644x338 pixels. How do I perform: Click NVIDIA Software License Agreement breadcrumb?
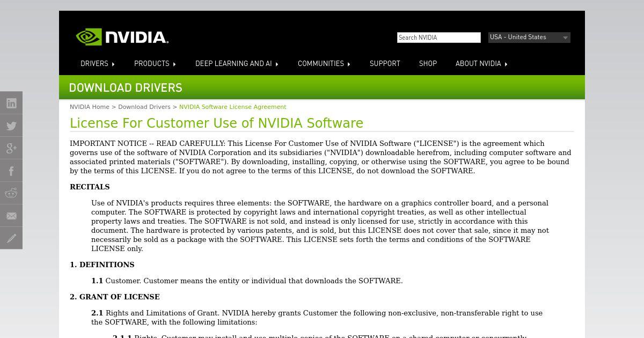pyautogui.click(x=232, y=107)
